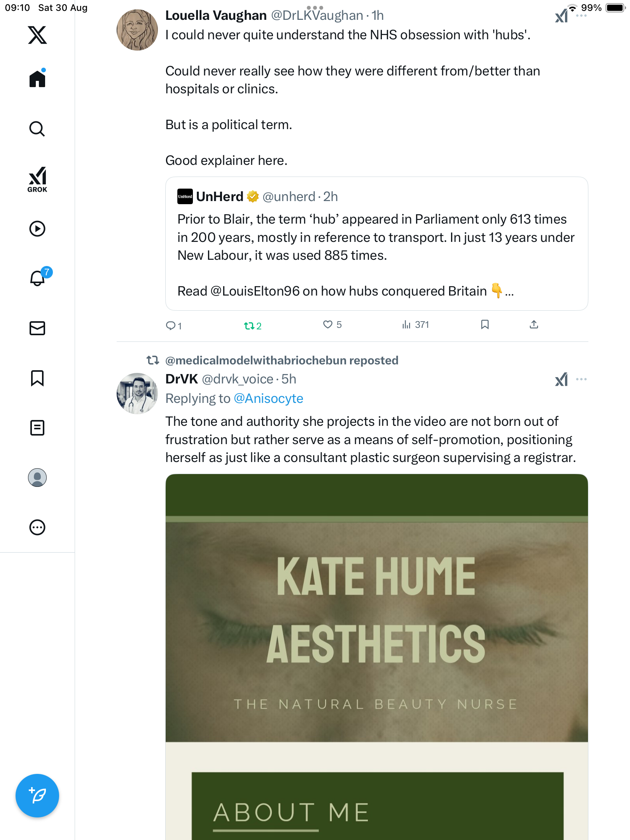The height and width of the screenshot is (840, 630).
Task: Open Notifications bell with 7 badge
Action: 37,278
